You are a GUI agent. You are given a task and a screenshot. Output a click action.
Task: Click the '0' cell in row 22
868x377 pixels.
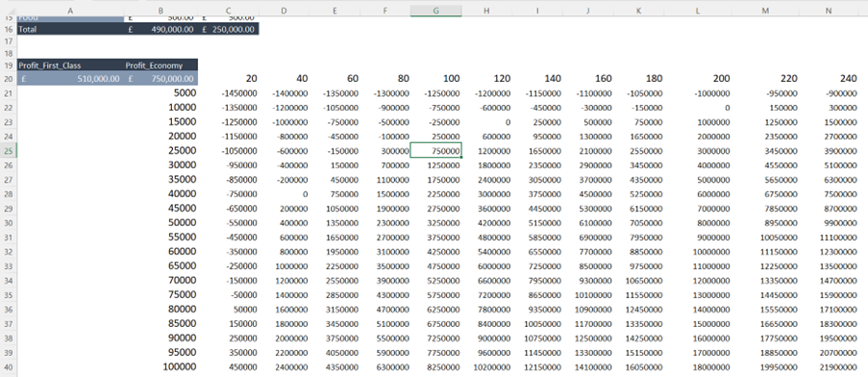699,108
